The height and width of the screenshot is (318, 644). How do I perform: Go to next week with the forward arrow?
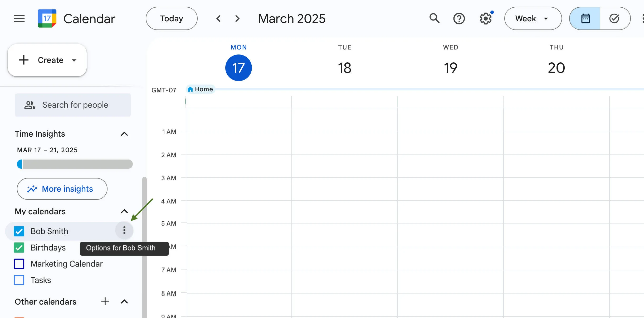(x=237, y=18)
